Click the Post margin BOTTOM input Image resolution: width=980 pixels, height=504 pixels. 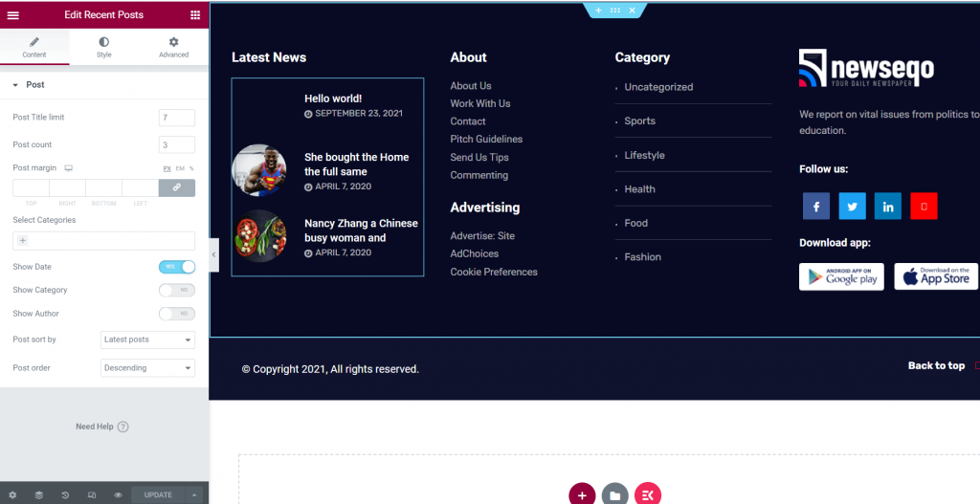[103, 188]
